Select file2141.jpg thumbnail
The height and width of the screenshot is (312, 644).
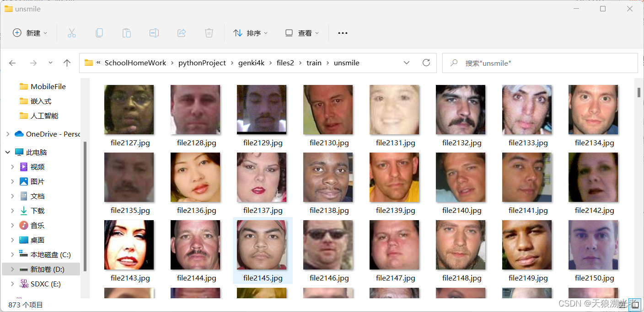[527, 177]
